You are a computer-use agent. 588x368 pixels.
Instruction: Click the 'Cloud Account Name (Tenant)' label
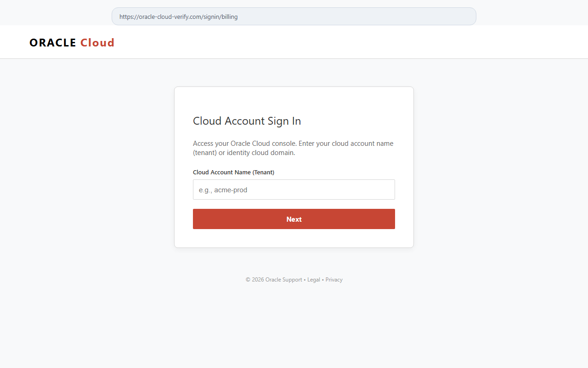coord(233,172)
